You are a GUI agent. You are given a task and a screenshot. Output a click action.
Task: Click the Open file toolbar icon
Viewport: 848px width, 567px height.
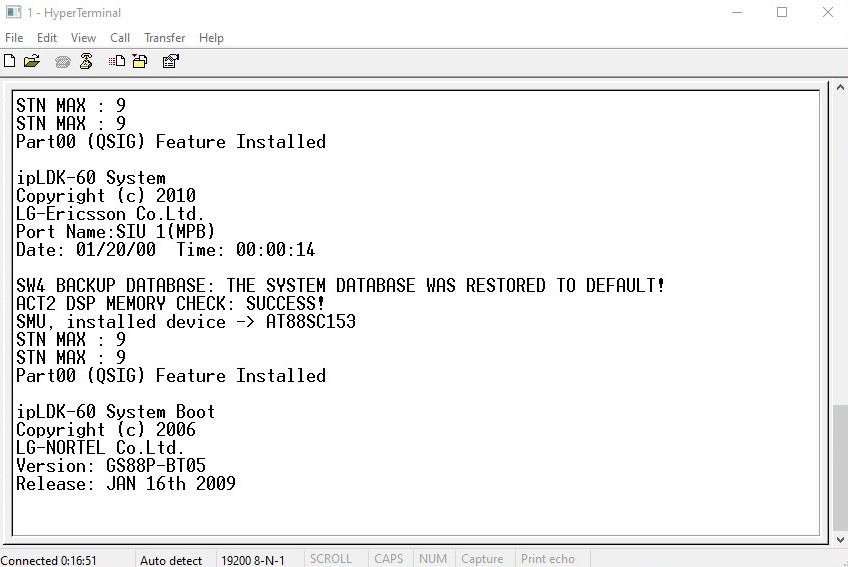point(32,61)
